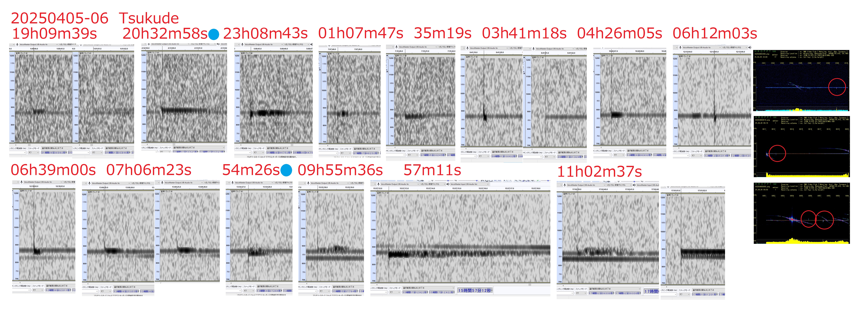Click selection start time field 10時間26分06.932秒
The image size is (868, 321).
tap(639, 155)
